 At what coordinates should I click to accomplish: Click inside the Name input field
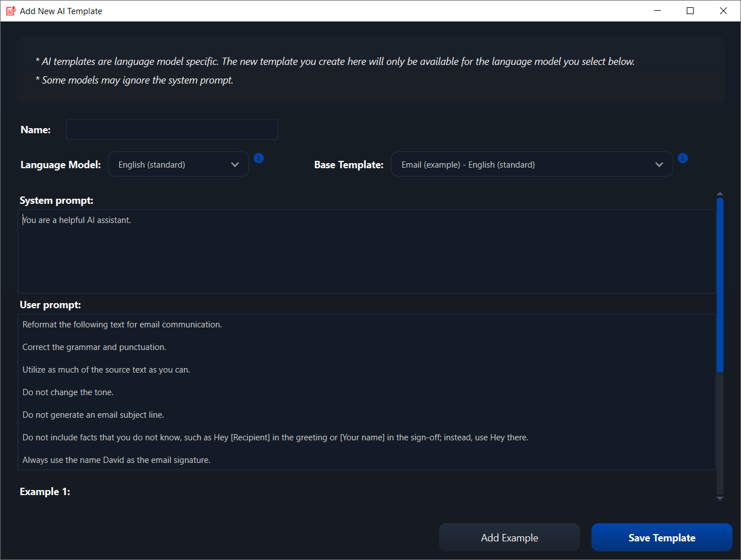coord(171,129)
